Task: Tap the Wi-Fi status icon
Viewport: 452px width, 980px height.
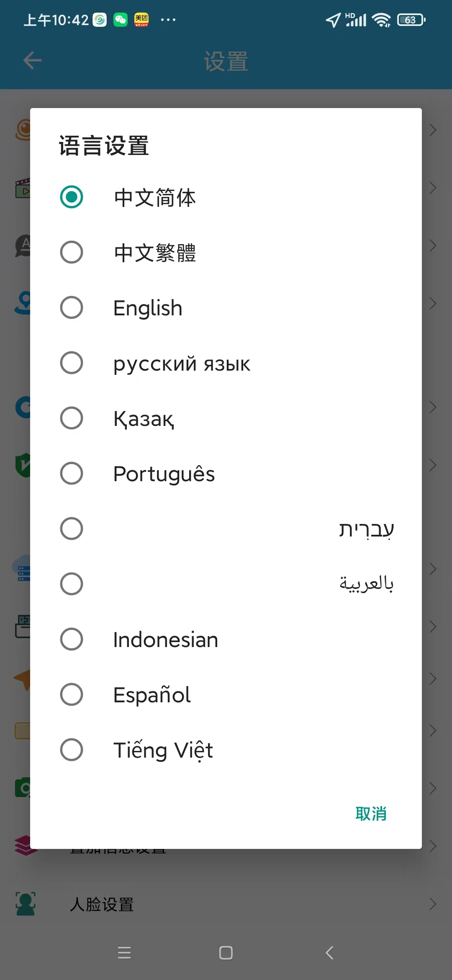Action: tap(381, 20)
